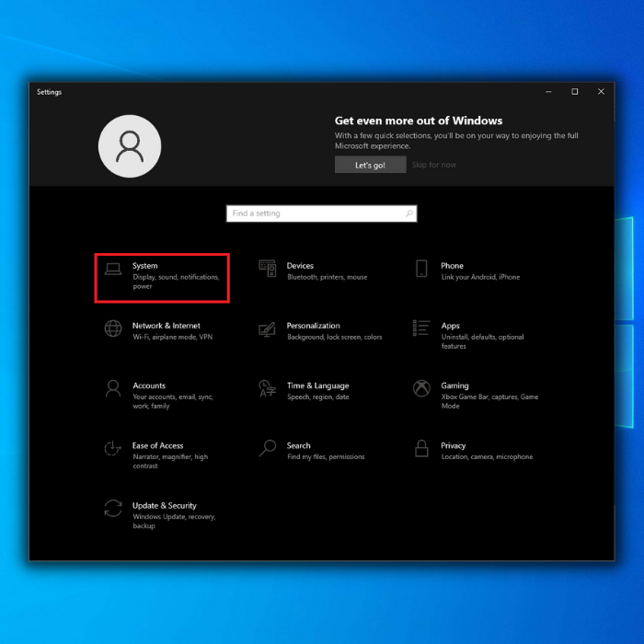Click 'Location, camera, microphone' description

(x=487, y=456)
